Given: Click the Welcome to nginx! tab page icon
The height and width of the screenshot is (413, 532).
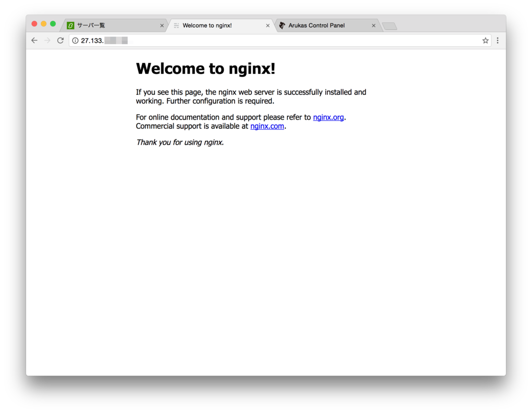Looking at the screenshot, I should [177, 25].
